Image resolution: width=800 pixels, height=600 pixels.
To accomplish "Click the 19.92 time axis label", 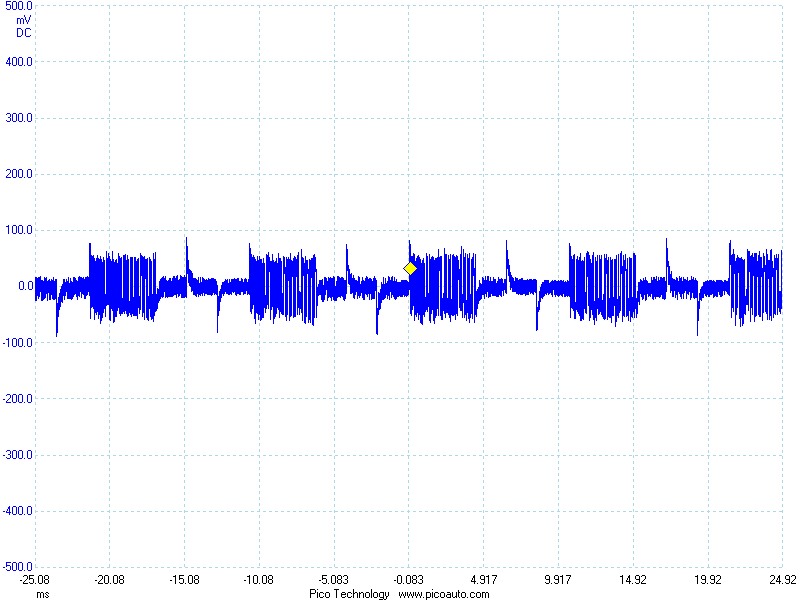I will click(x=708, y=580).
